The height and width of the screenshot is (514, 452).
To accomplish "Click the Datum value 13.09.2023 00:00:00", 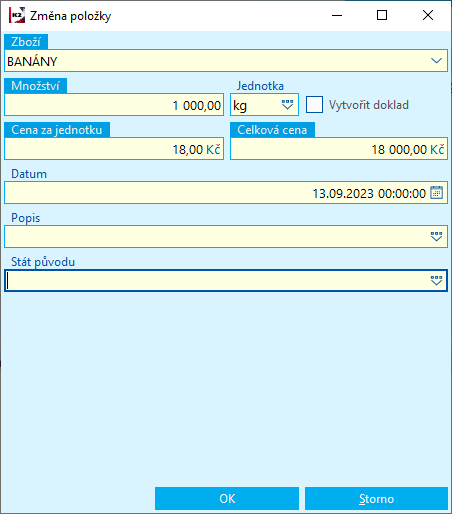I will [x=369, y=193].
